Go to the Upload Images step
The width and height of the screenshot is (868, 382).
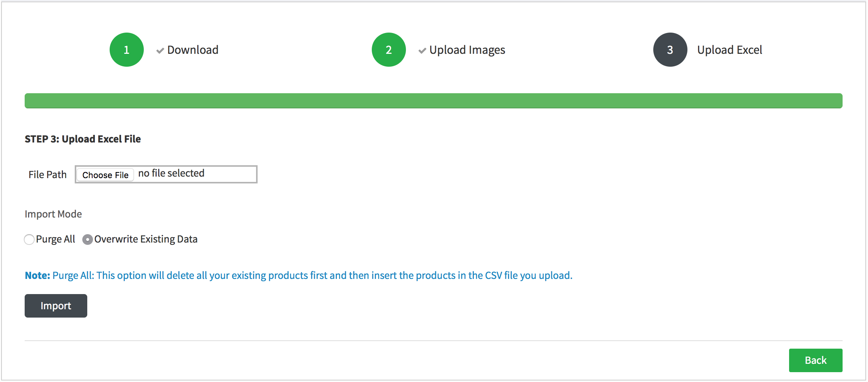click(467, 50)
